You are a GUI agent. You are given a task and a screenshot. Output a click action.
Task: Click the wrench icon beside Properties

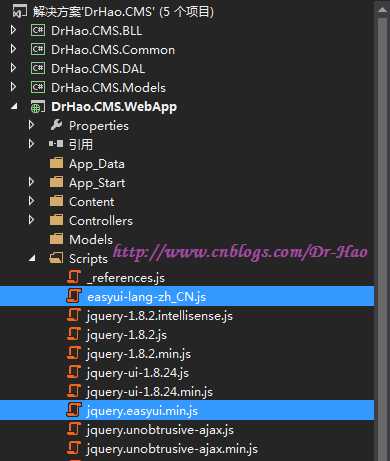(x=56, y=125)
